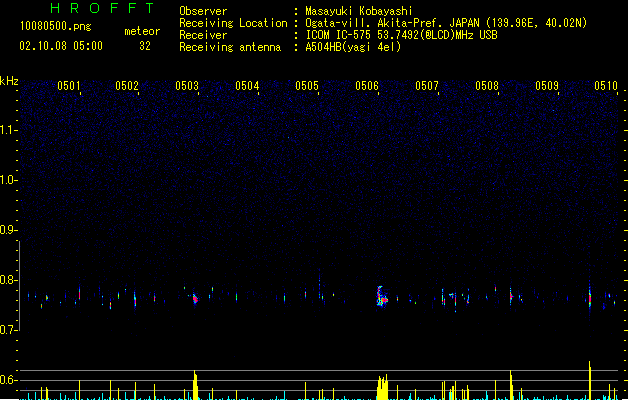Select the A504HB(yagi 4el) antenna text
This screenshot has height=400, width=629.
tap(353, 47)
